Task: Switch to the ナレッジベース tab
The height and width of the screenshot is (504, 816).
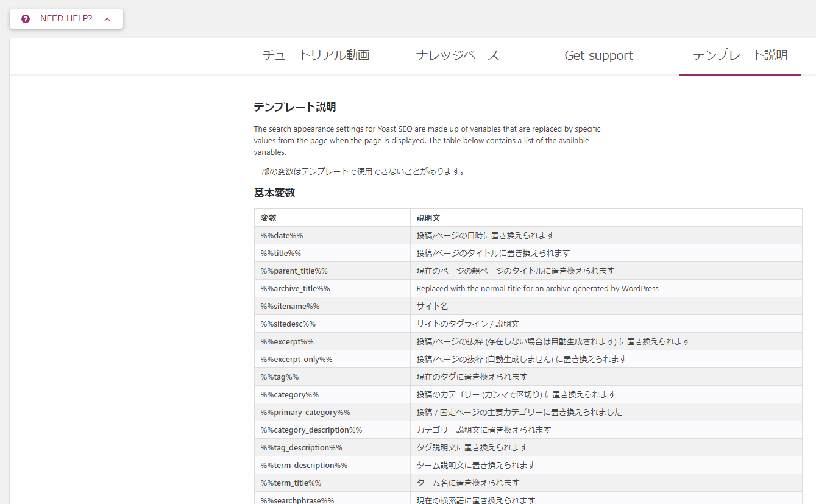Action: pyautogui.click(x=458, y=55)
